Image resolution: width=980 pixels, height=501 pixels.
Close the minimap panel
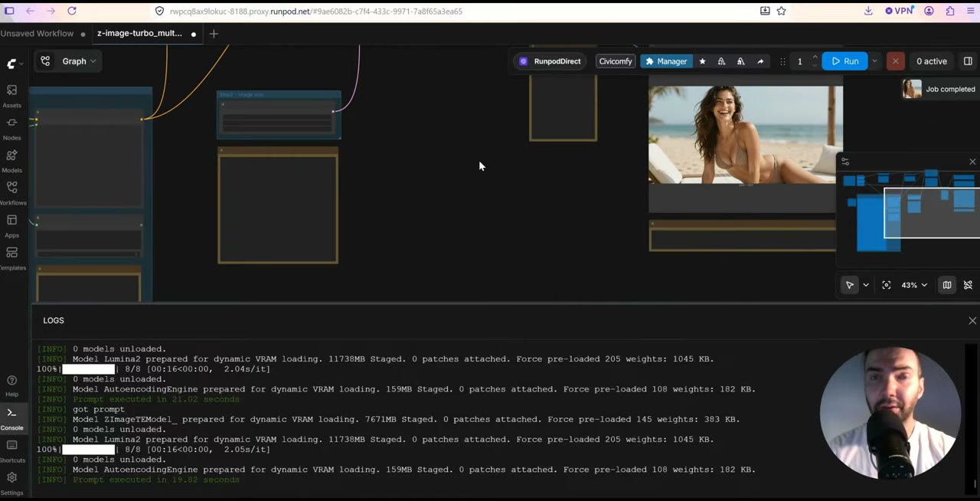click(972, 162)
